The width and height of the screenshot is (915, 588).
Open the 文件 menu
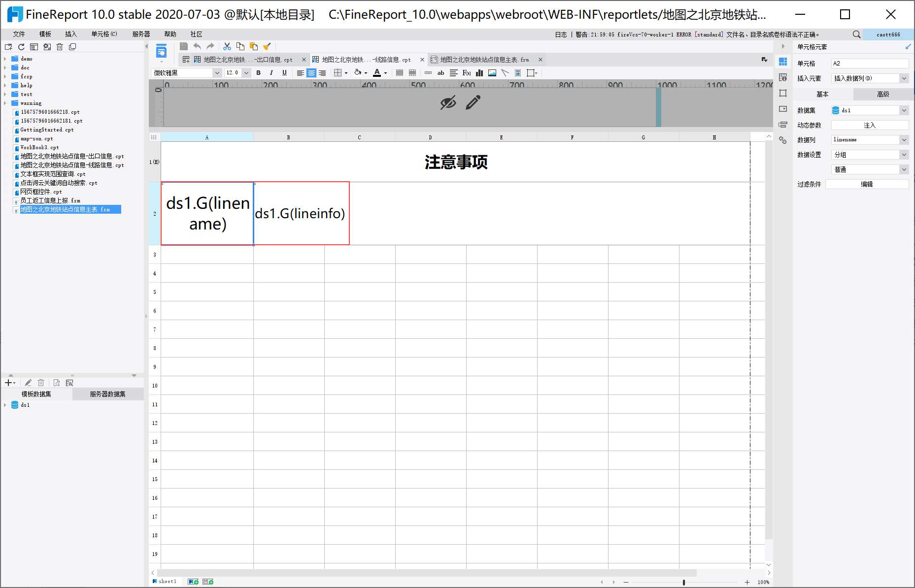tap(19, 34)
